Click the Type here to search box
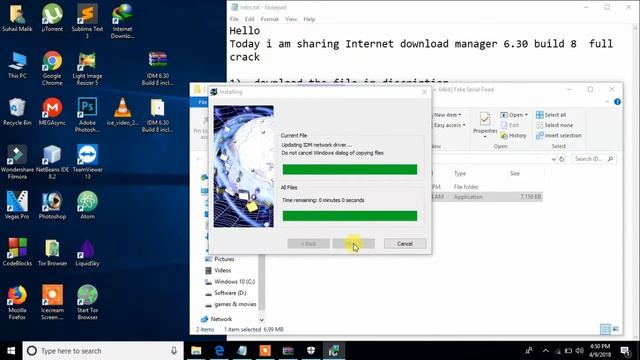640x360 pixels. point(103,351)
